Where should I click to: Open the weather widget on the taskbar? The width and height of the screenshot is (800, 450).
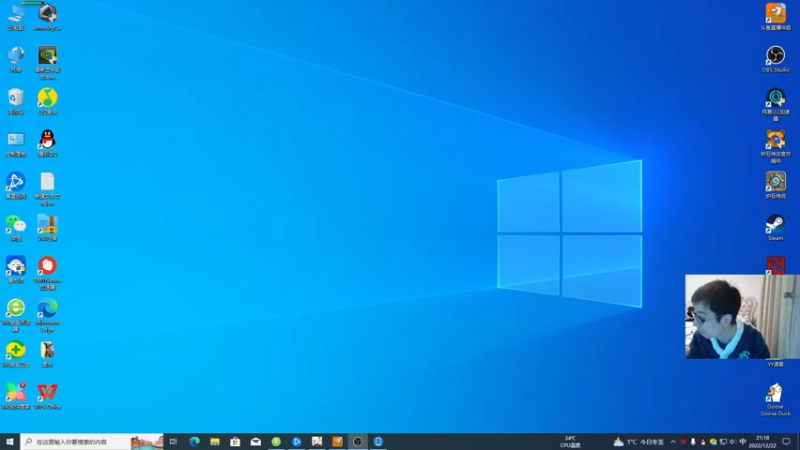[639, 442]
